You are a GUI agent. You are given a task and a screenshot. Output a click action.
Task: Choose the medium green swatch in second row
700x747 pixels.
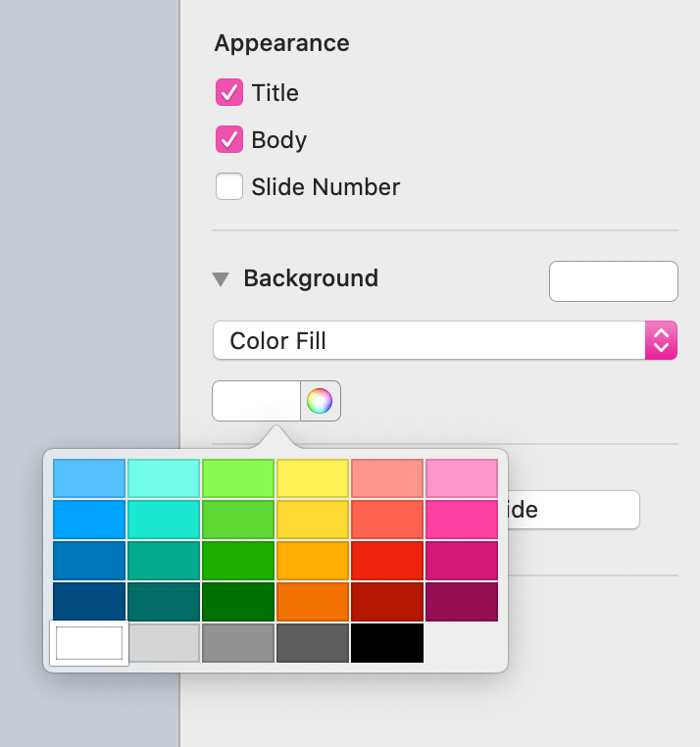238,520
